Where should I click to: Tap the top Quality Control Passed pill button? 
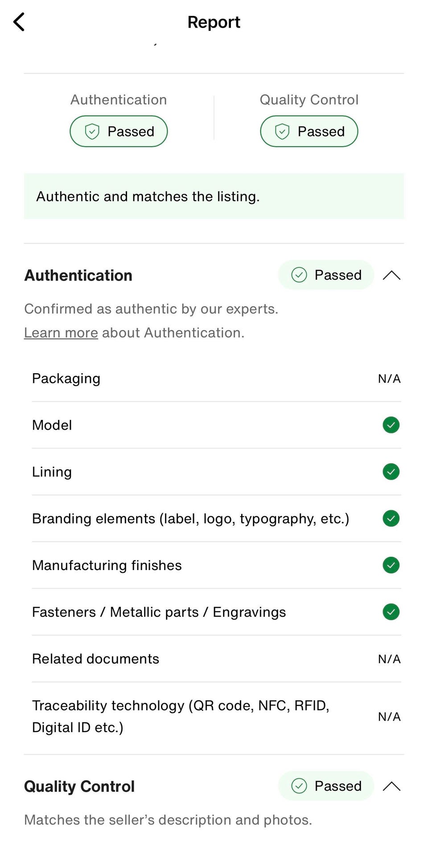click(x=309, y=131)
